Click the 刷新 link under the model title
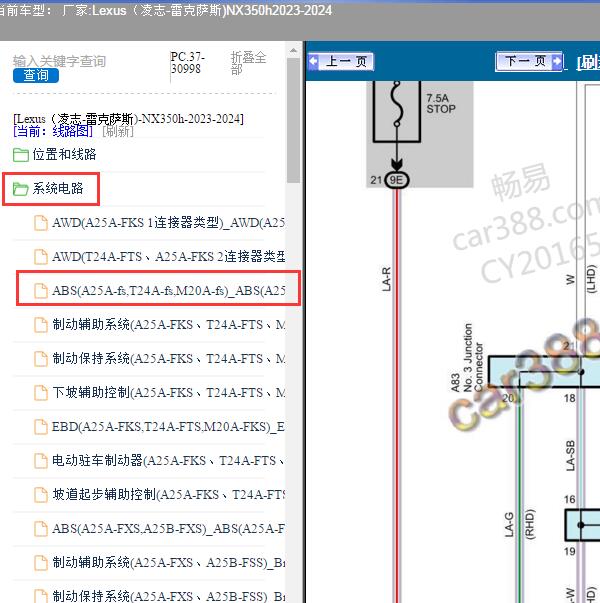Viewport: 600px width, 603px height. click(x=118, y=131)
